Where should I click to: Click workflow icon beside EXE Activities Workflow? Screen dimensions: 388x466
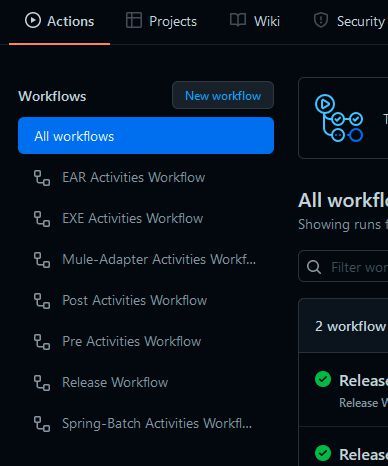point(42,219)
